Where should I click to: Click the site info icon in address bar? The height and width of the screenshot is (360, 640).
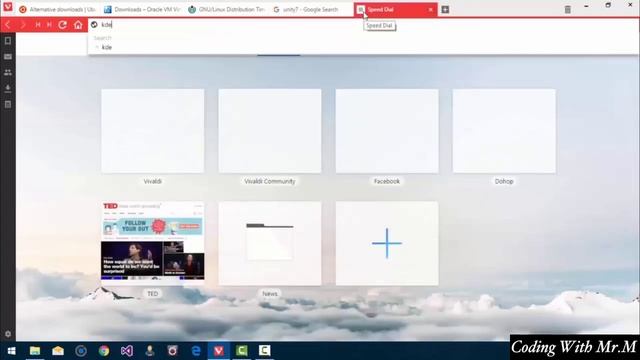coord(94,25)
